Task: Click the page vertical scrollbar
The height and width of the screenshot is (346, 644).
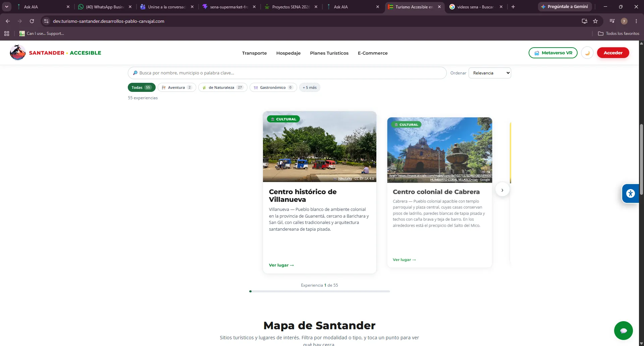Action: point(641,159)
